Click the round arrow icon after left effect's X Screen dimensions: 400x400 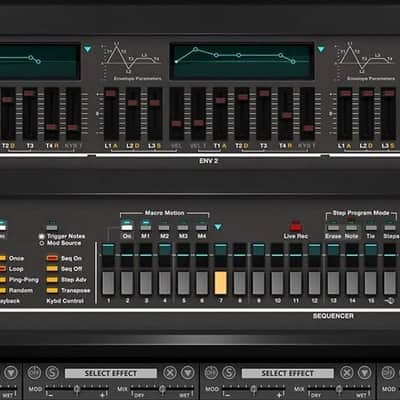click(188, 372)
